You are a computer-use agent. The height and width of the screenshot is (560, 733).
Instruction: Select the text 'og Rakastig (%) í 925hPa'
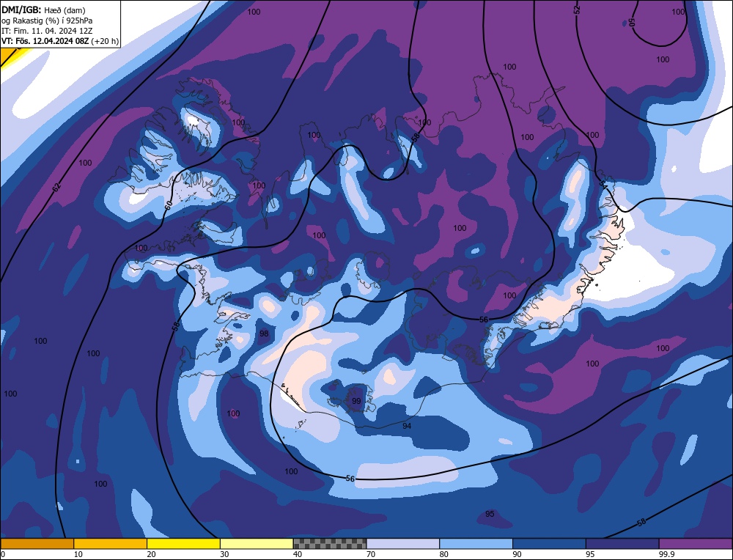[x=47, y=21]
